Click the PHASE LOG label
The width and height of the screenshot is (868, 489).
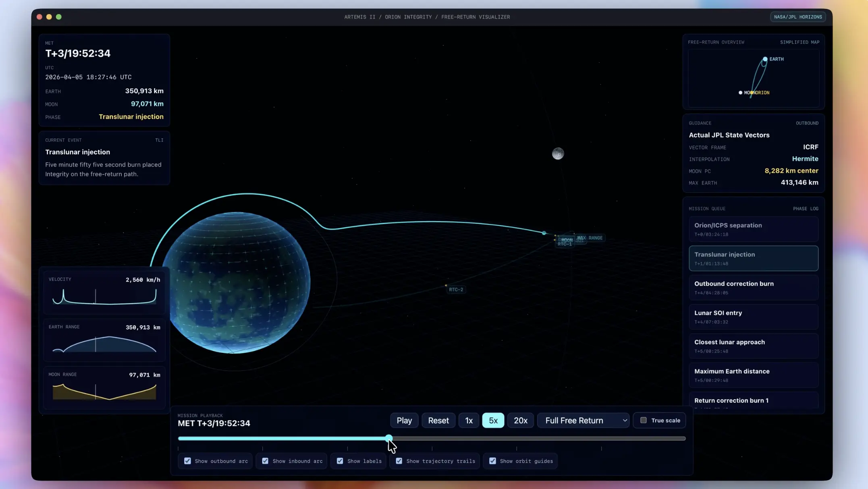coord(806,209)
